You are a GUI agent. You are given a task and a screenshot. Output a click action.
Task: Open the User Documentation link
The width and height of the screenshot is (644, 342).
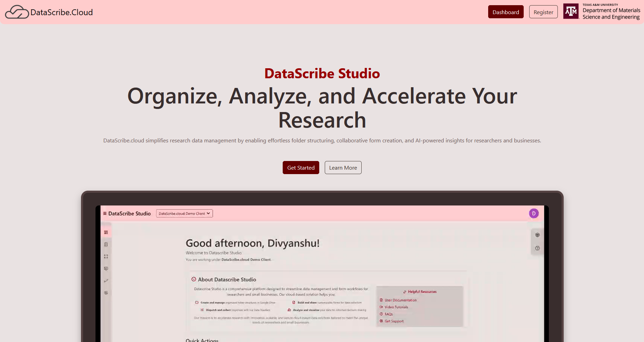tap(400, 300)
